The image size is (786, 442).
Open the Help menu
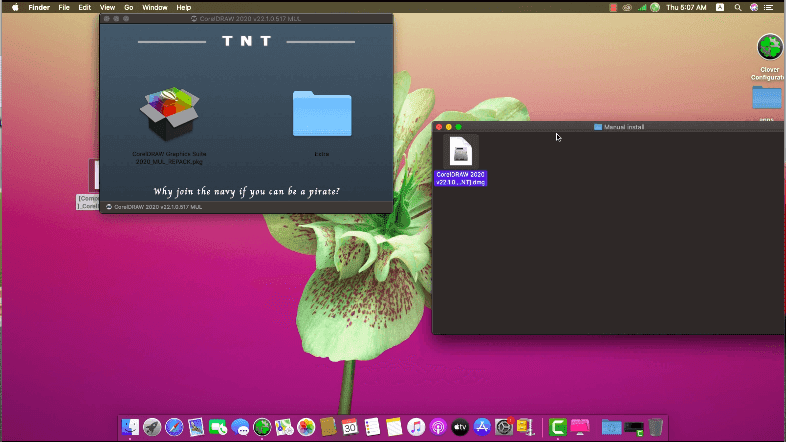pyautogui.click(x=183, y=8)
